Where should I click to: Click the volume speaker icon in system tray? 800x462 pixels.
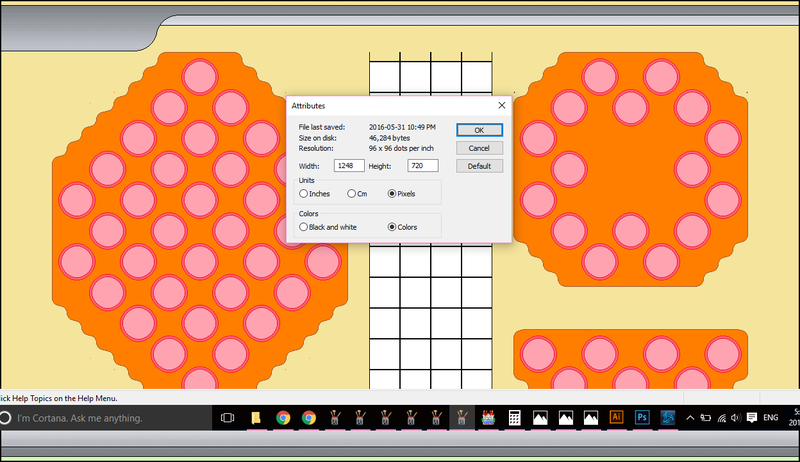click(737, 417)
